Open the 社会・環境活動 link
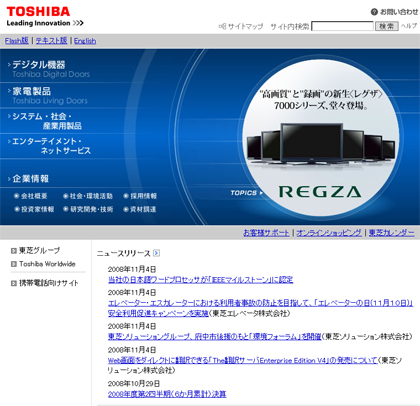420x406 pixels. tap(91, 196)
